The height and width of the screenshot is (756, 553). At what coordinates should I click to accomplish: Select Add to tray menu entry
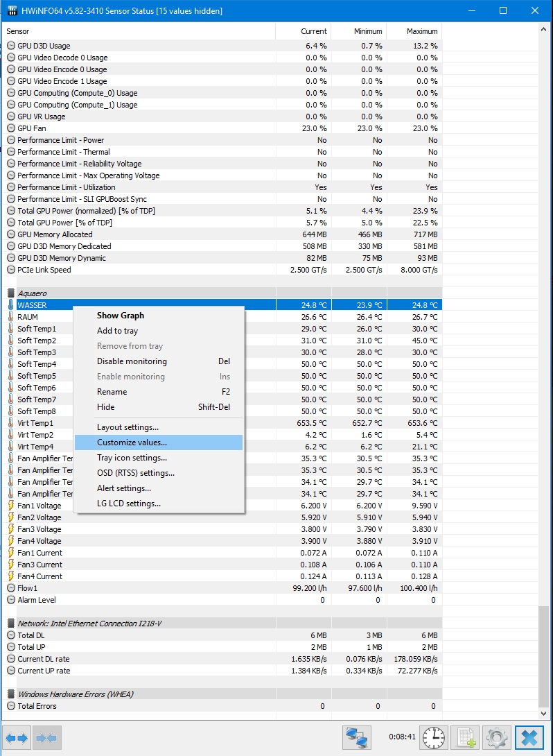point(159,331)
